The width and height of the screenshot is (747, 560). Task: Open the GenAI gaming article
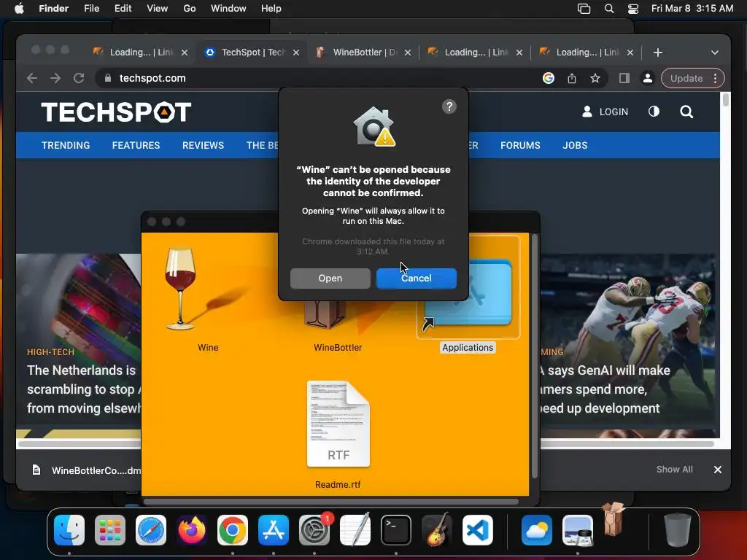tap(605, 389)
